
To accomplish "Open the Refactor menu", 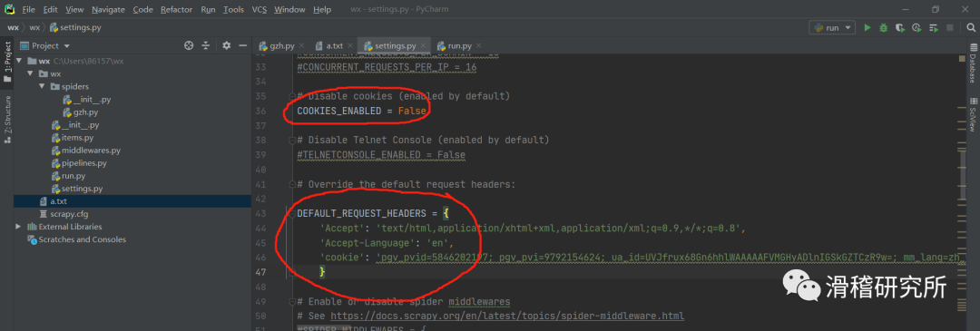I will click(177, 9).
